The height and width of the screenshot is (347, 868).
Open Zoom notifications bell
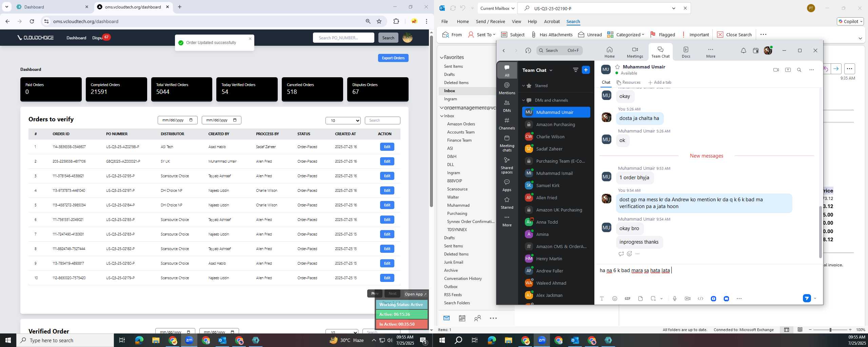pyautogui.click(x=743, y=50)
